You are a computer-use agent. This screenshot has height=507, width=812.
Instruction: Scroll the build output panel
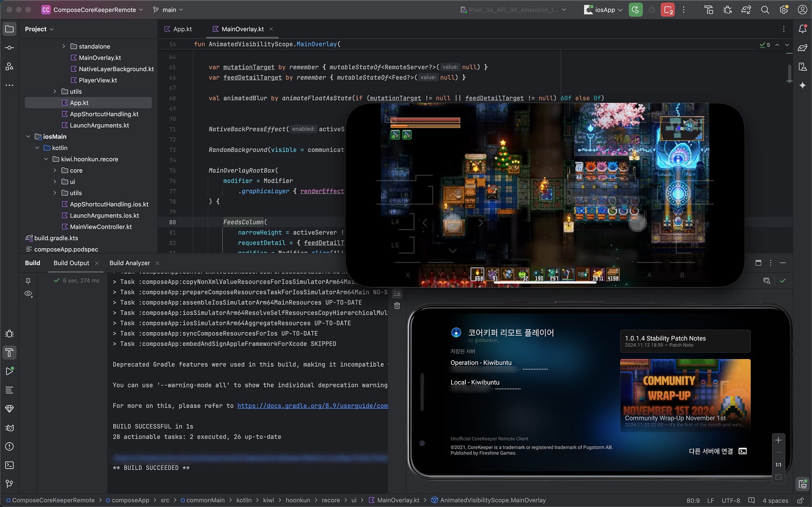pos(396,292)
